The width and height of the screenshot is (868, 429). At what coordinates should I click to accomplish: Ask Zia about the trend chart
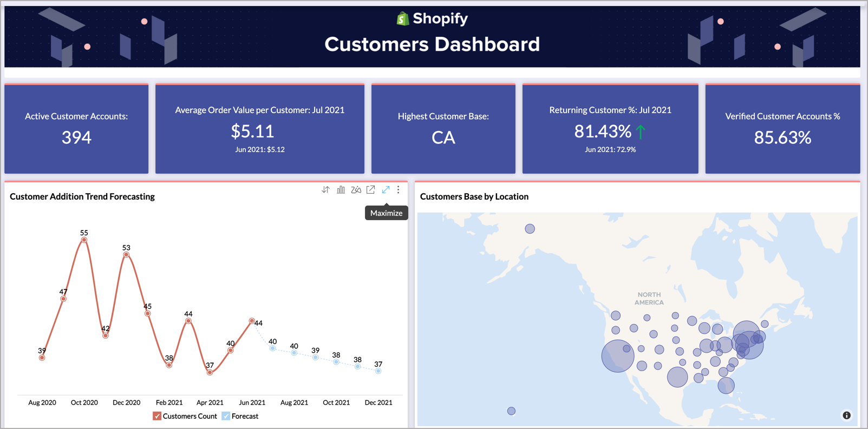click(356, 190)
